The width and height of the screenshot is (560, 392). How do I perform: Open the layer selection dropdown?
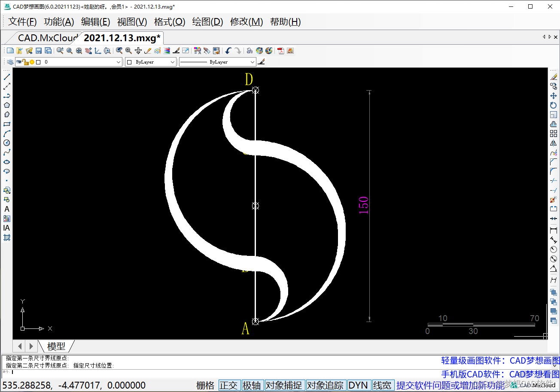click(x=119, y=62)
